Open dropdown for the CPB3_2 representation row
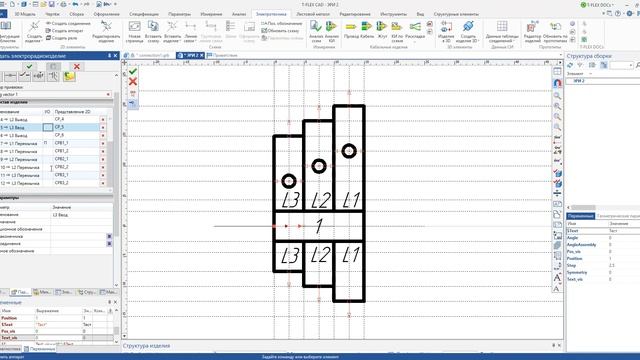The width and height of the screenshot is (640, 360). tap(103, 183)
